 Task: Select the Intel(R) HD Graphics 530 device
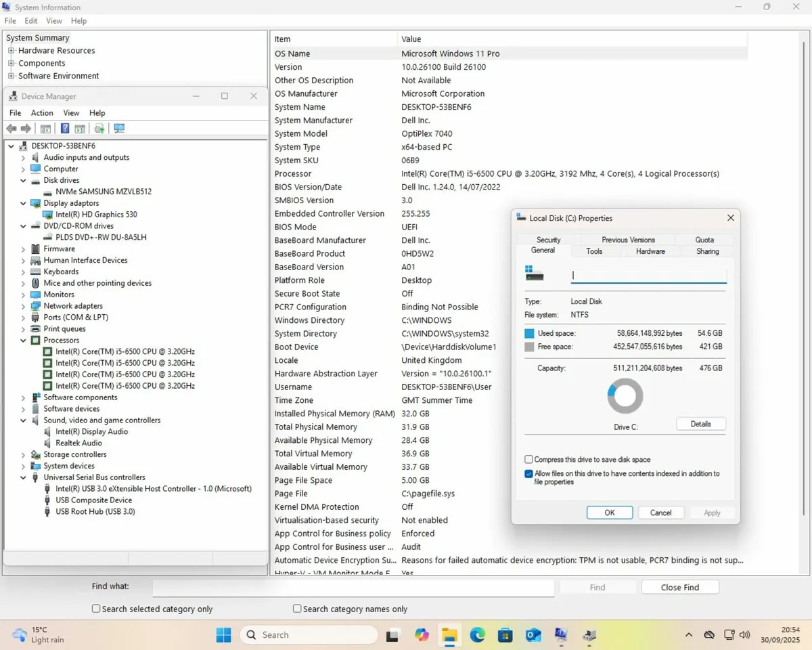tap(96, 215)
